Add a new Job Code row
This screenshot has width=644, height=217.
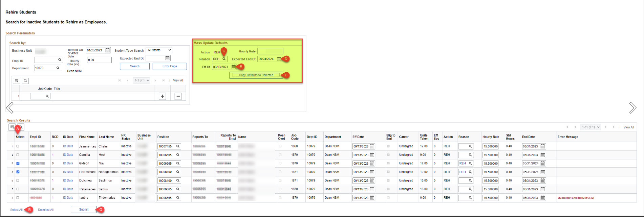pyautogui.click(x=163, y=96)
